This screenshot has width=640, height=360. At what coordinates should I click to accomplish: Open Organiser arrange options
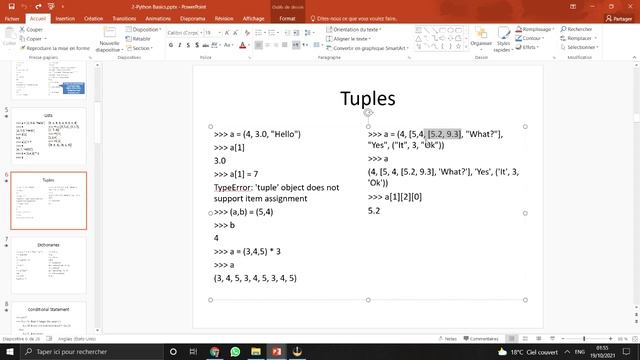point(481,39)
